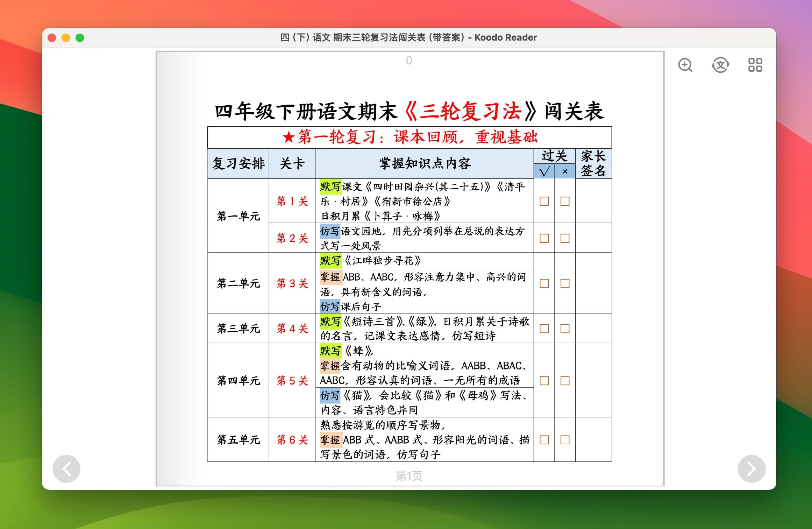Select the header cell 家长签名

[x=593, y=163]
